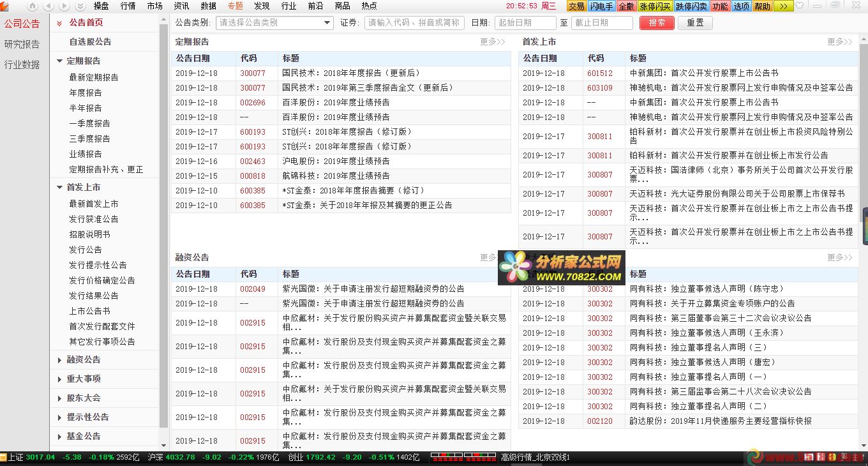868x466 pixels.
Task: Expand the 基金公告 tree section
Action: click(x=59, y=437)
